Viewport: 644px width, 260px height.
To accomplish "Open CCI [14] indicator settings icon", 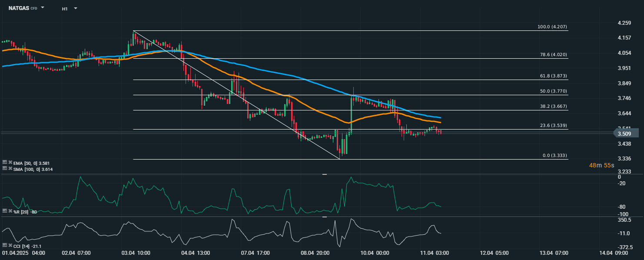I will pos(4,246).
